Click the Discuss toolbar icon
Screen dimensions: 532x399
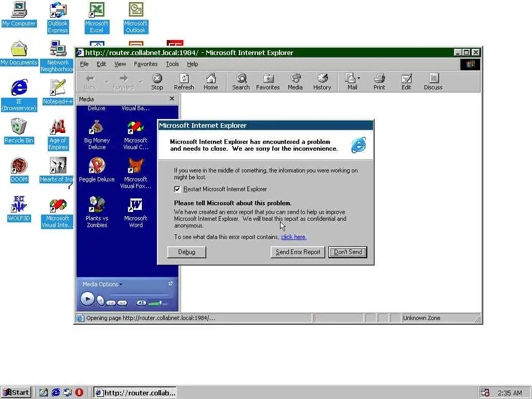(433, 82)
